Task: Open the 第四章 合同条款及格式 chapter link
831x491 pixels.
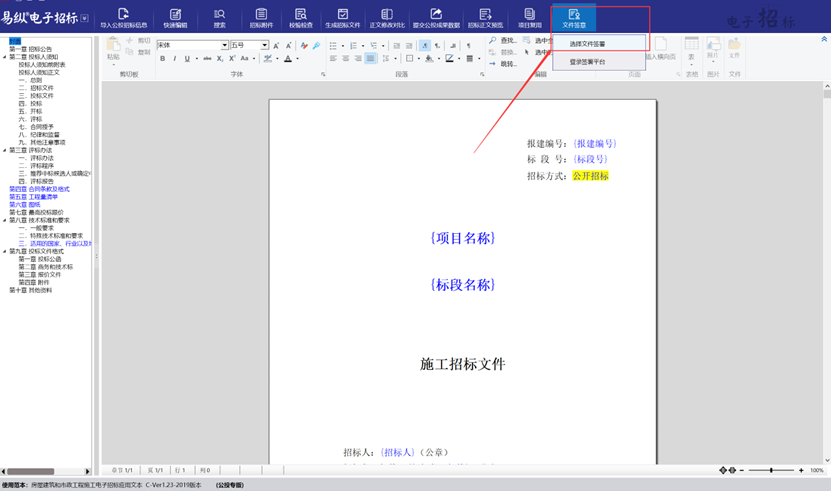Action: click(39, 189)
